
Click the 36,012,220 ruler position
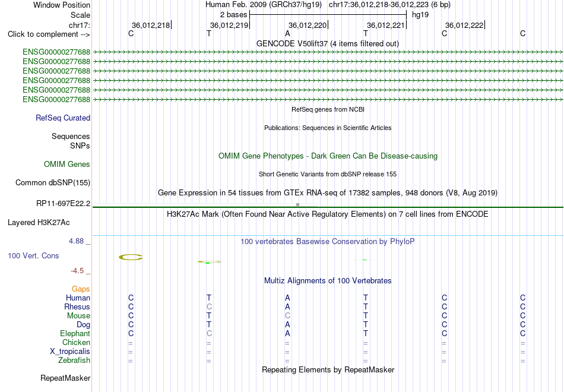[x=308, y=25]
